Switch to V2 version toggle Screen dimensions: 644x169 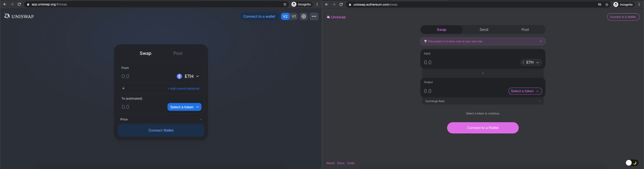[285, 16]
